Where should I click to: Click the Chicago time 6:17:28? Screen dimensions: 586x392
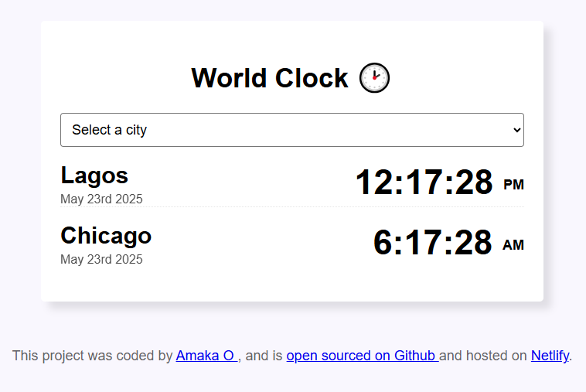coord(432,243)
